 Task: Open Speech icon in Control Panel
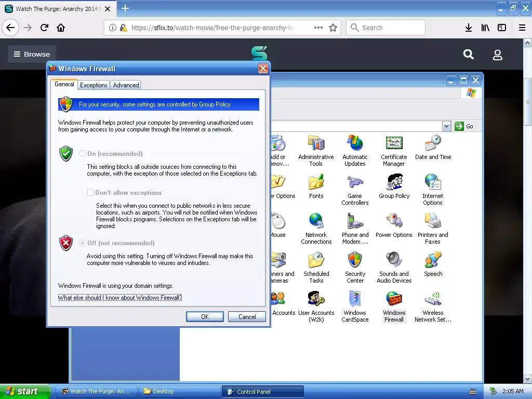click(x=433, y=264)
